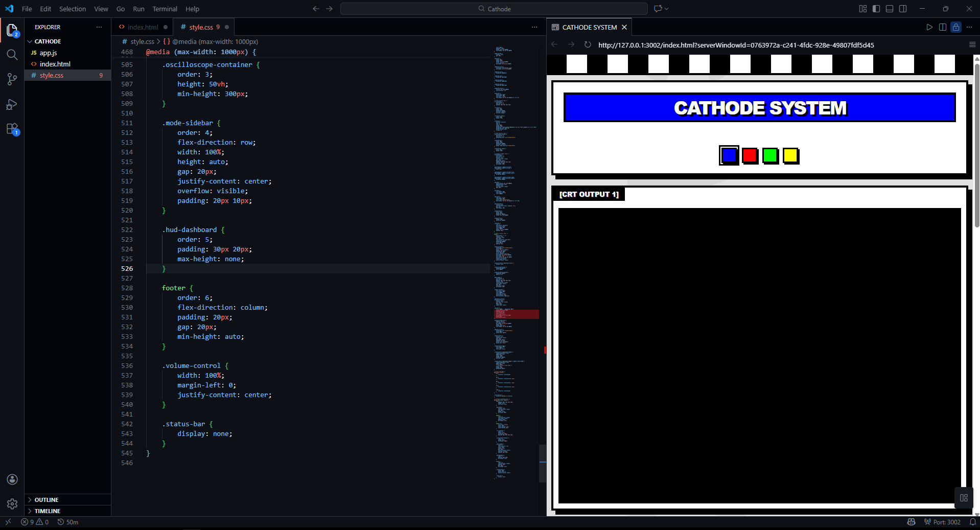
Task: Toggle the primary sidebar layout button
Action: pos(876,9)
